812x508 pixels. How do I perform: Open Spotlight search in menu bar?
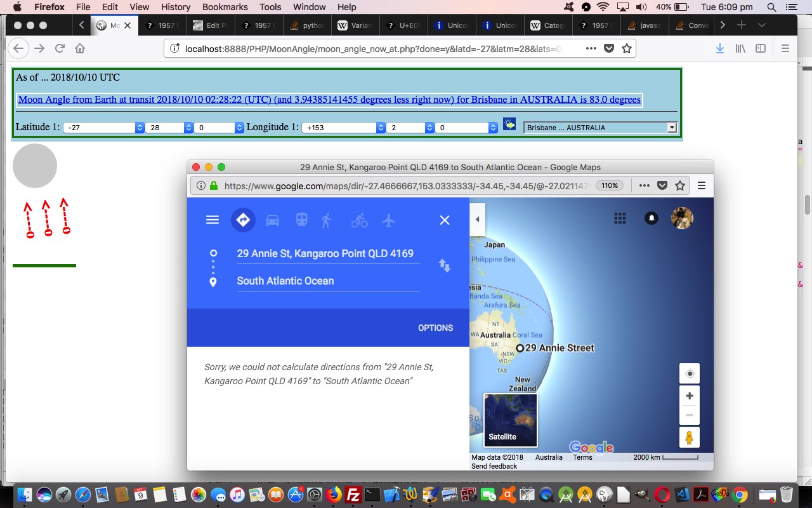771,7
